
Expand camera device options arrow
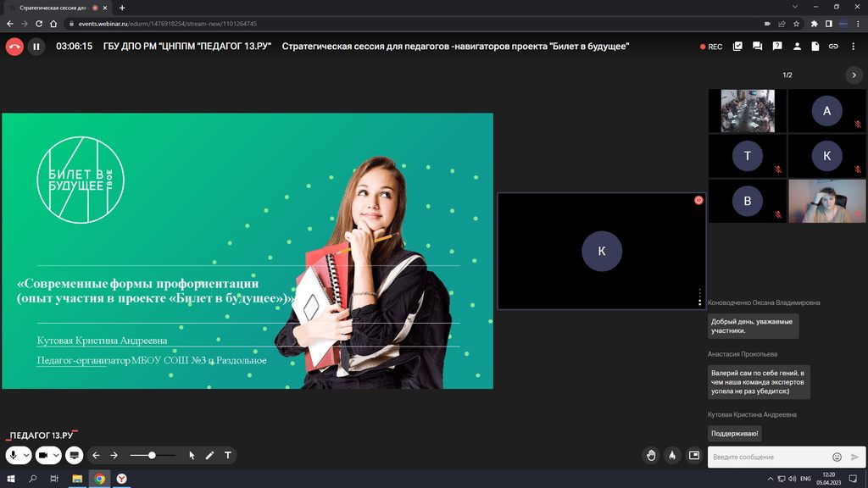(x=56, y=455)
